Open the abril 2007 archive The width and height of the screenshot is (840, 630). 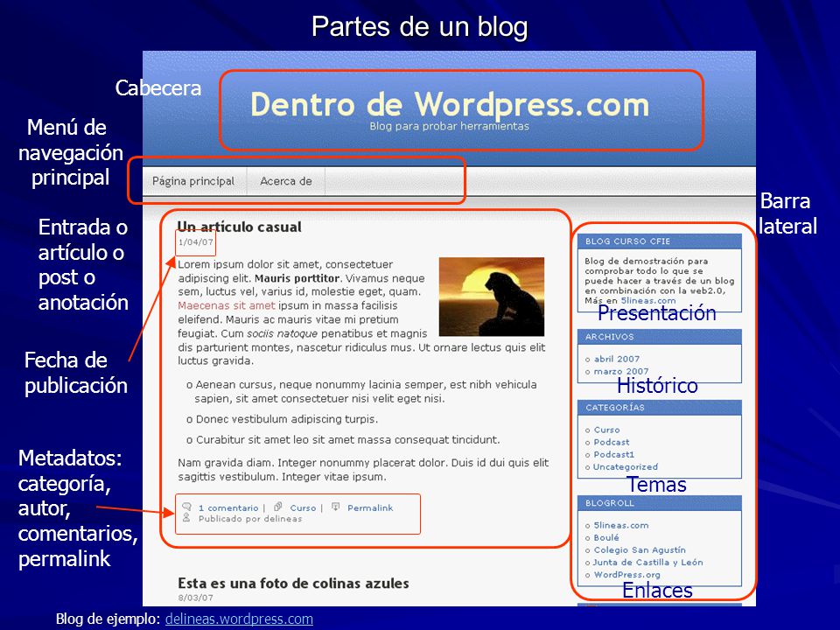[x=617, y=360]
